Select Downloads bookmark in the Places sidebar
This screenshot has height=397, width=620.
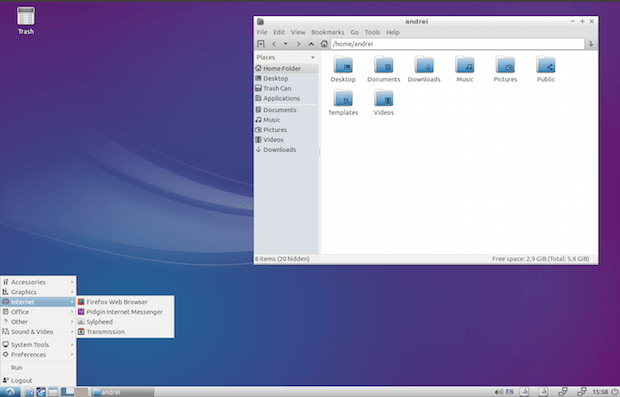286,149
